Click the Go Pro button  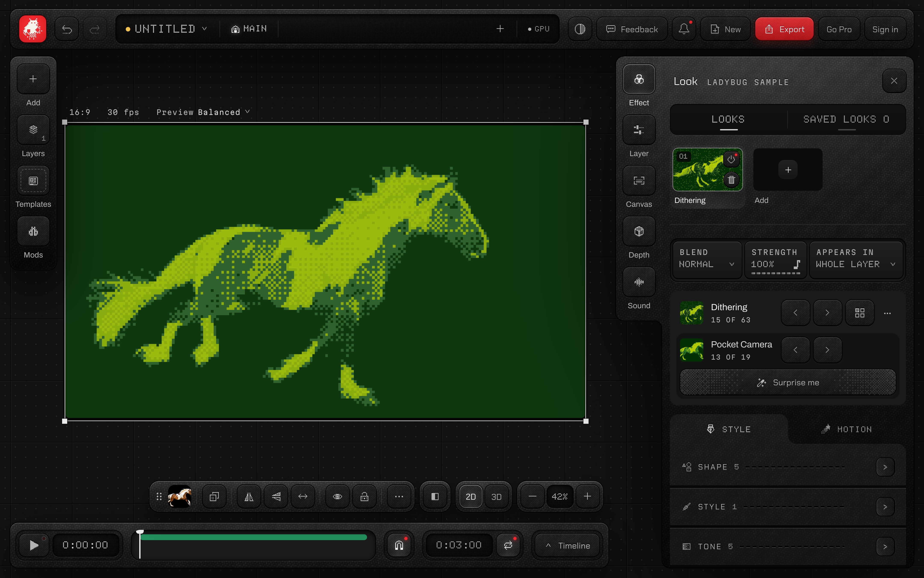pos(839,29)
